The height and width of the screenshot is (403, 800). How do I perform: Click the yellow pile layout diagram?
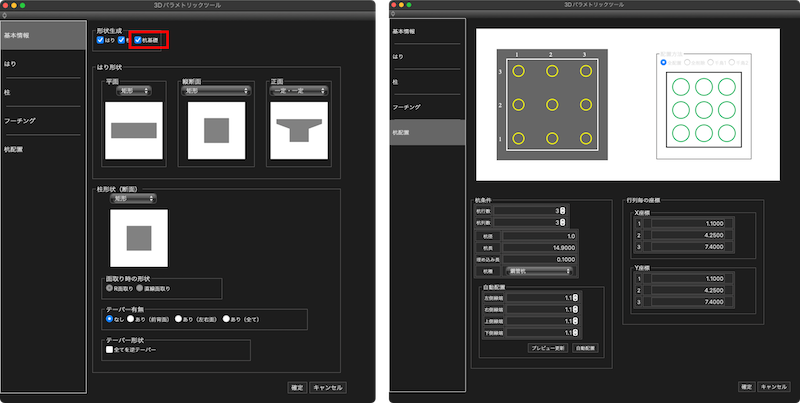pos(547,104)
